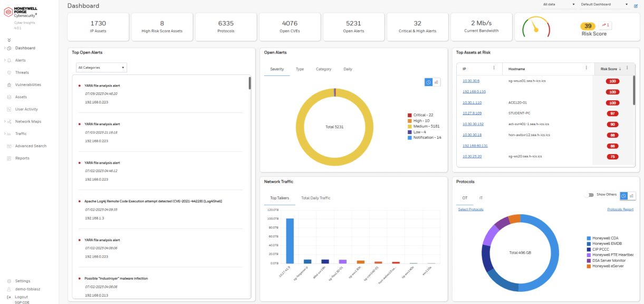The width and height of the screenshot is (644, 304).
Task: Expand the All data dropdown
Action: [554, 3]
